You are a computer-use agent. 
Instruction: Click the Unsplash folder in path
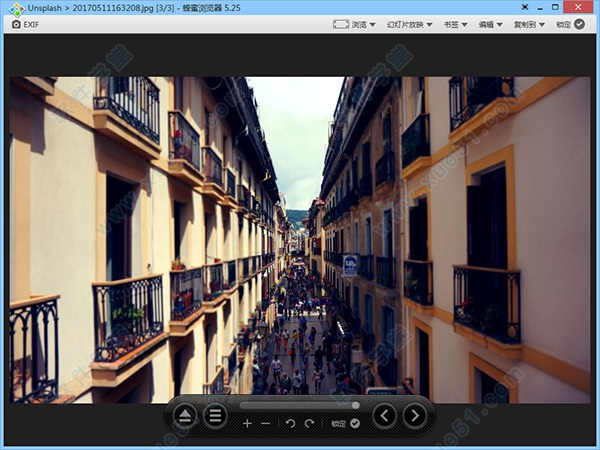click(x=45, y=8)
